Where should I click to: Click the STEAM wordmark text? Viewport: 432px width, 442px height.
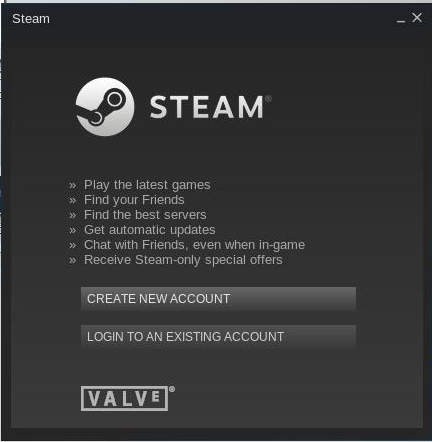tap(207, 107)
